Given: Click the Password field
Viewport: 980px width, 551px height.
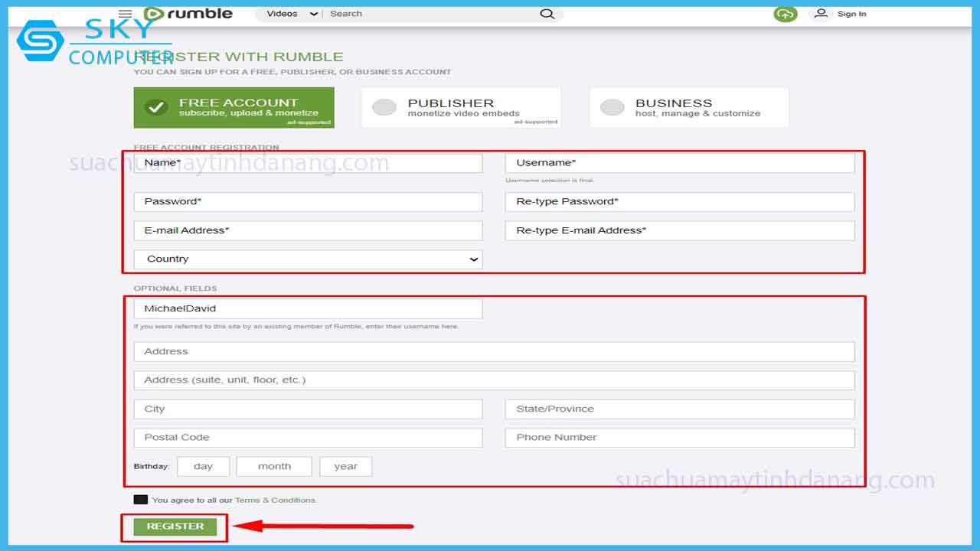Looking at the screenshot, I should (309, 201).
